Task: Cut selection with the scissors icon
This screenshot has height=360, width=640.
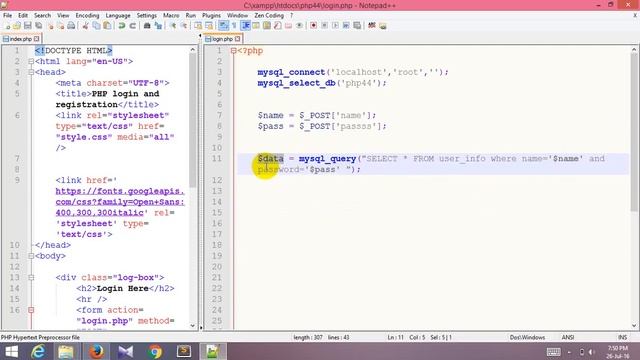Action: pyautogui.click(x=86, y=26)
